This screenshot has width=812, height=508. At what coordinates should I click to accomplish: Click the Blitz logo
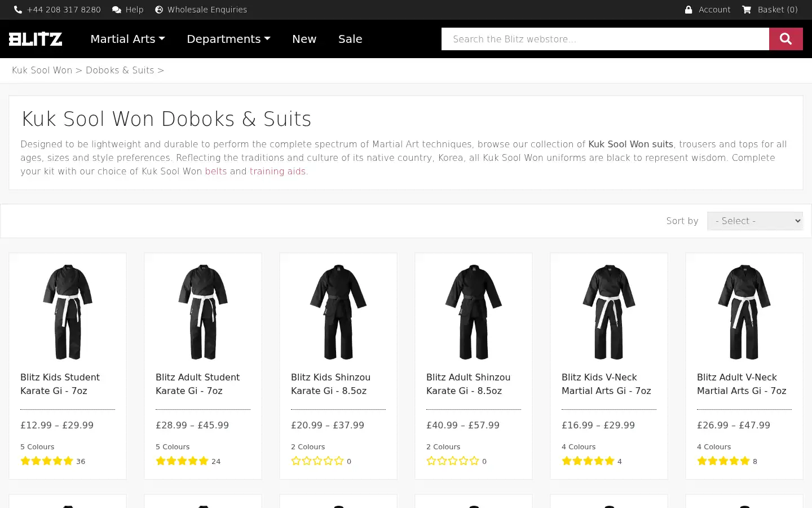point(36,39)
